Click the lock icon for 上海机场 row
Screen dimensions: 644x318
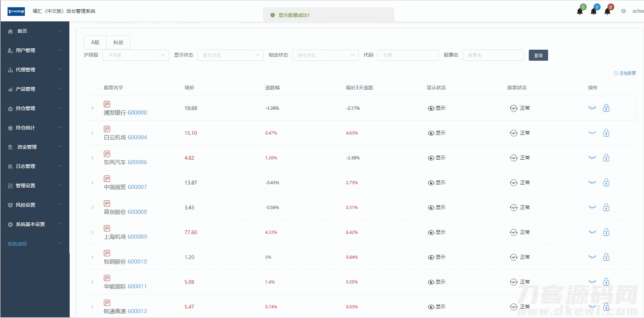click(x=606, y=232)
